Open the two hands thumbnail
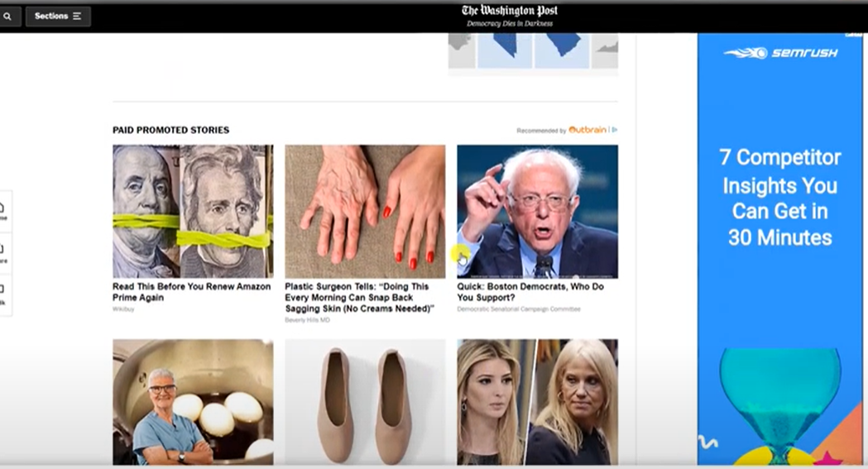Viewport: 868px width, 469px height. tap(365, 211)
